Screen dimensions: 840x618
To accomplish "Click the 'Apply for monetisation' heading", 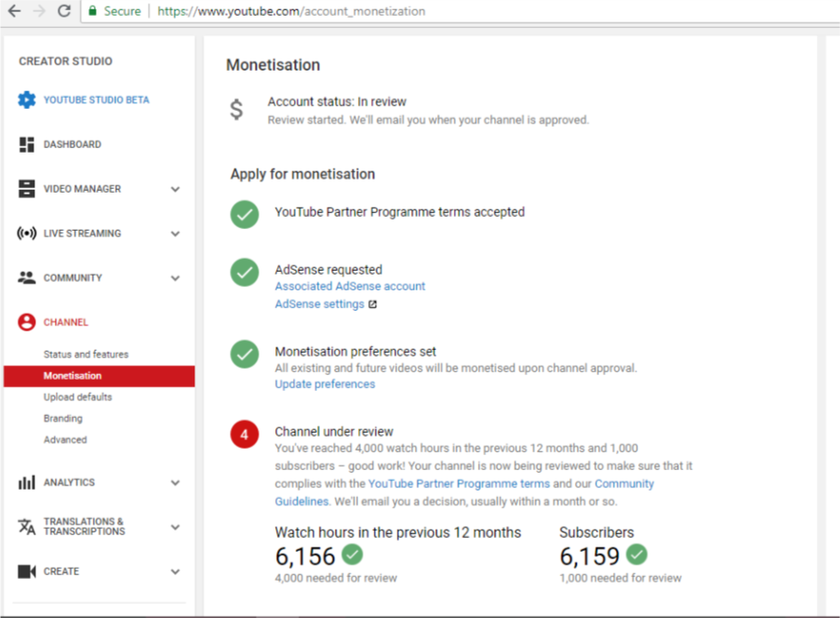I will [302, 174].
